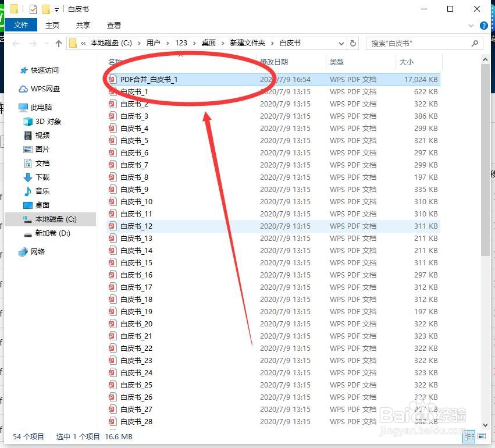This screenshot has height=448, width=495.
Task: Select file 白皮书_16
Action: [x=273, y=275]
